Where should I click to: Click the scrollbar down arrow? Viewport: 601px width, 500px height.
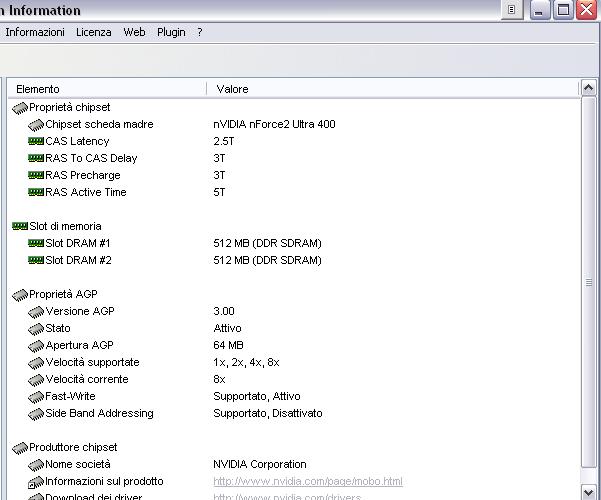pyautogui.click(x=589, y=491)
